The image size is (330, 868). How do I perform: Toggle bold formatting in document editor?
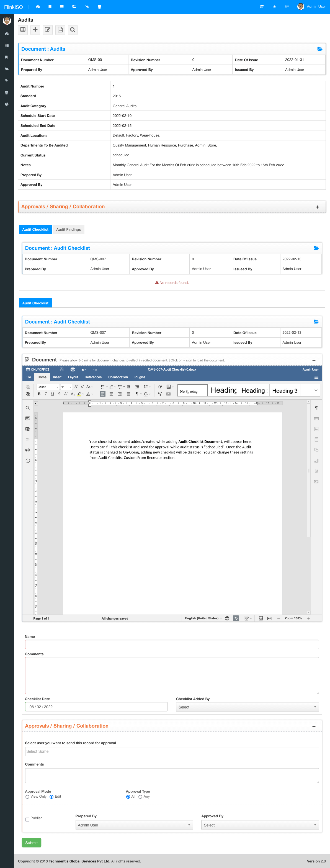(39, 394)
